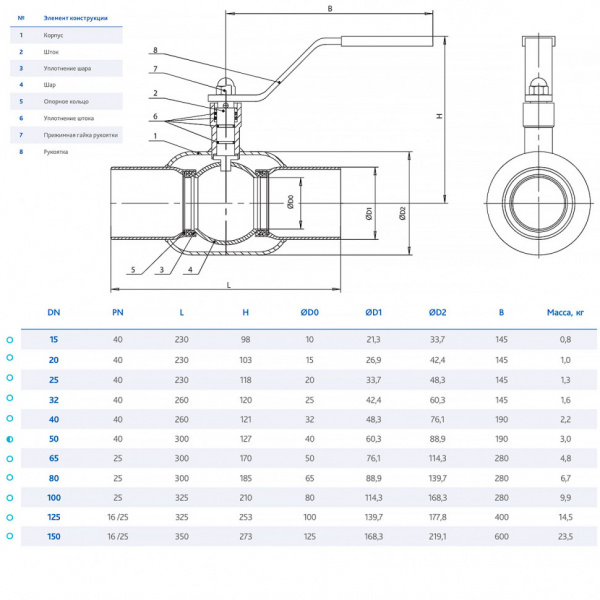The height and width of the screenshot is (600, 600).
Task: Pick the DN 125 radio button
Action: (x=10, y=517)
